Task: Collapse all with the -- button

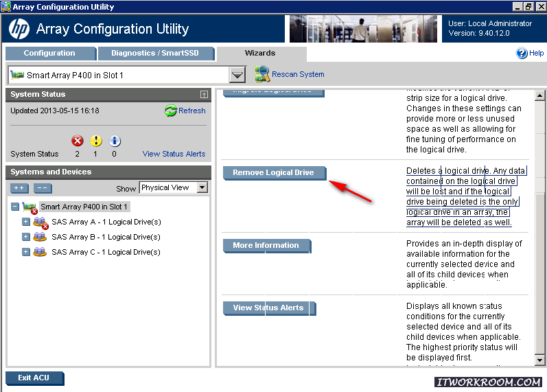Action: 43,188
